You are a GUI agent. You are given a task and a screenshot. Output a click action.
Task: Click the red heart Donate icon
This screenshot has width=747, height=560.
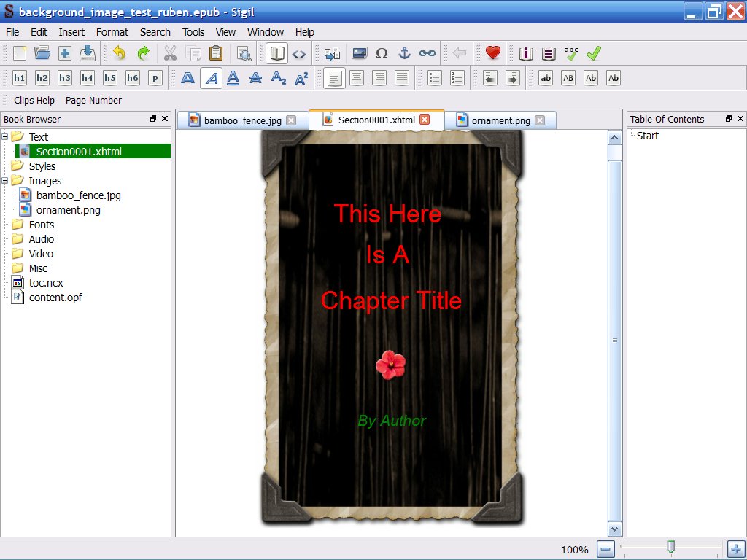[x=493, y=52]
